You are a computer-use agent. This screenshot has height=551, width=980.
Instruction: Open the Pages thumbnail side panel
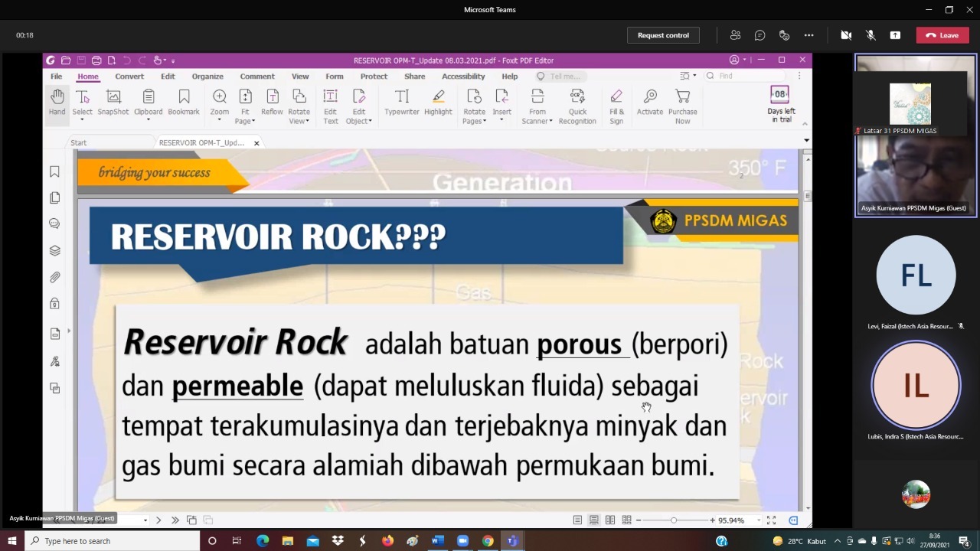(x=54, y=197)
